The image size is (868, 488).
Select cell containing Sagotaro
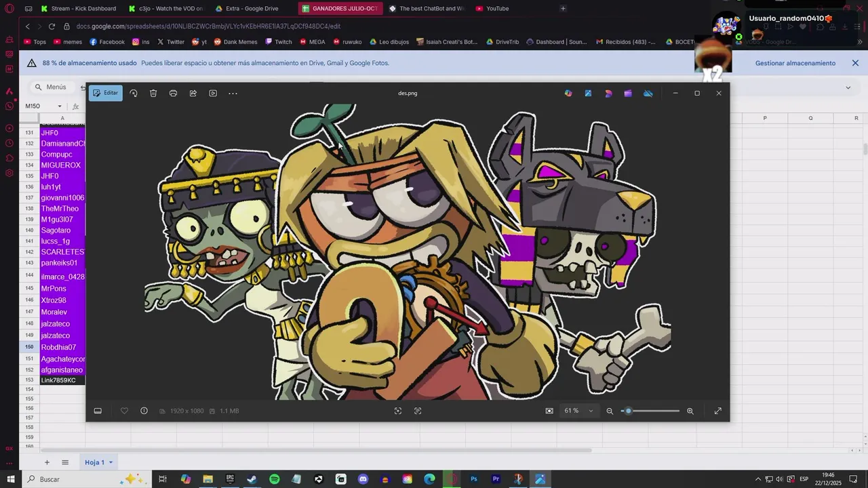[x=62, y=230]
